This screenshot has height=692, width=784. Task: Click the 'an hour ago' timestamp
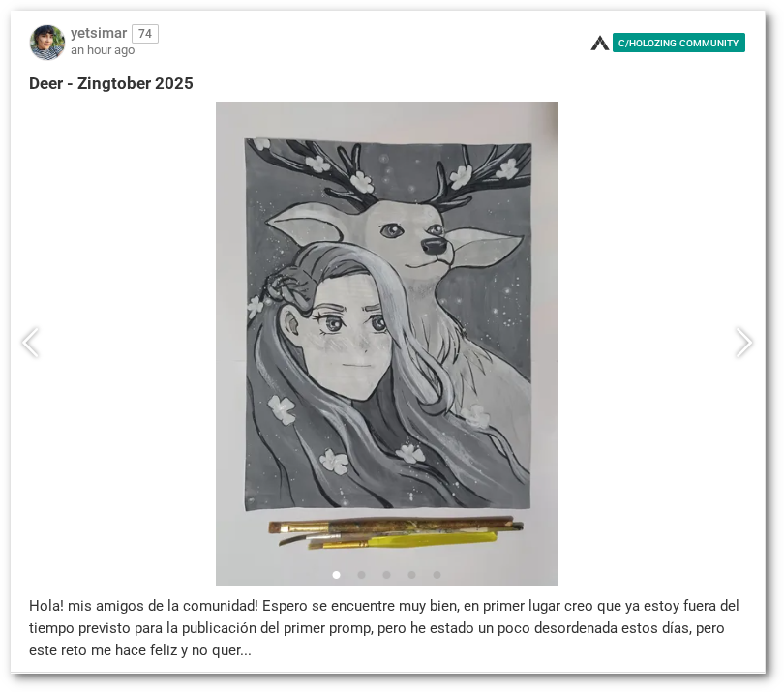point(103,50)
